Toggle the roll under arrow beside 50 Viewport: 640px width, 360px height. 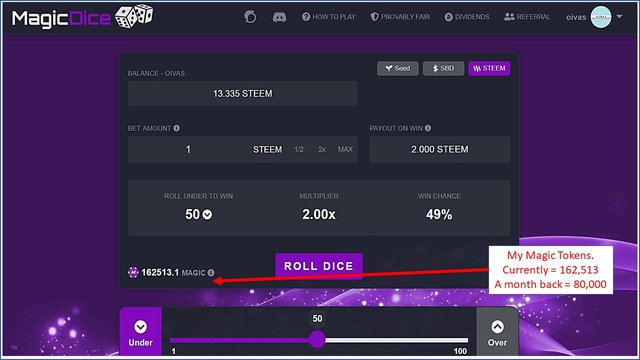pyautogui.click(x=207, y=214)
